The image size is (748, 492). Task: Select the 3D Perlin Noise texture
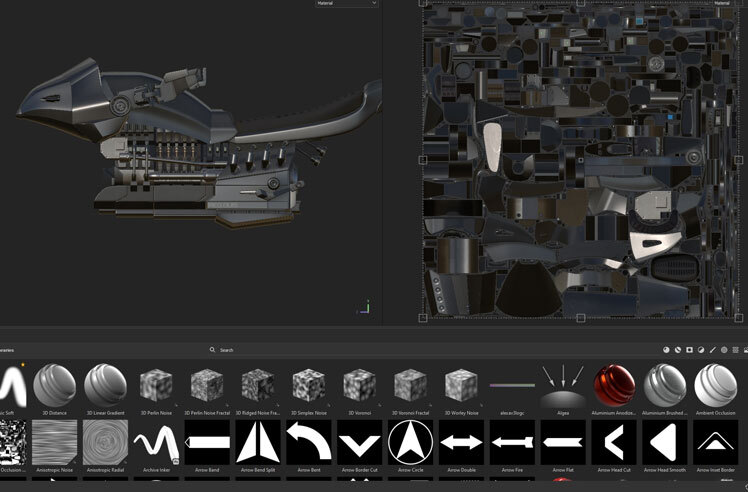pyautogui.click(x=156, y=386)
